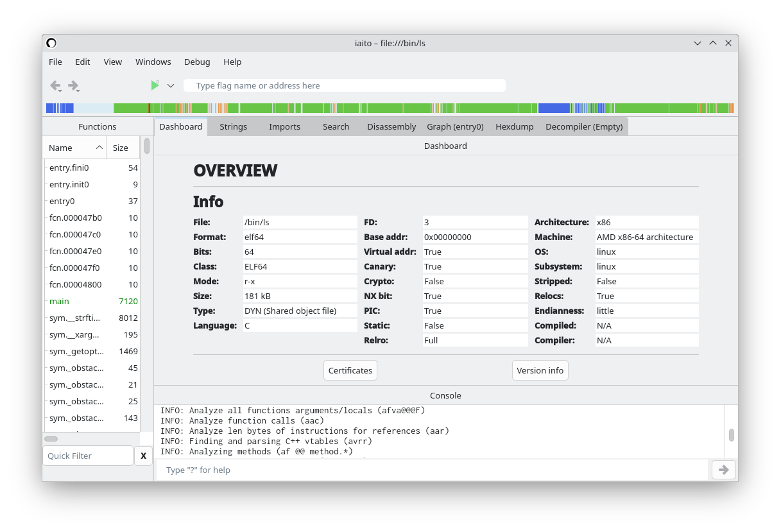Open the Windows menu
Viewport: 781px width, 532px height.
point(153,62)
